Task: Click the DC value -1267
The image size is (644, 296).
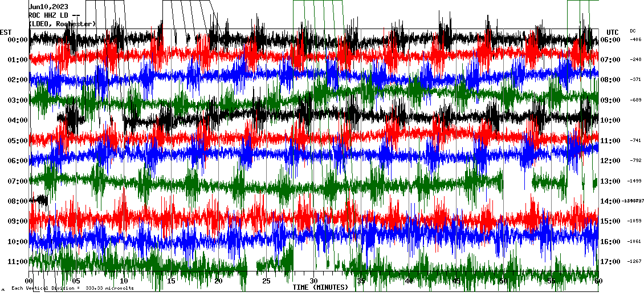Action: 634,261
